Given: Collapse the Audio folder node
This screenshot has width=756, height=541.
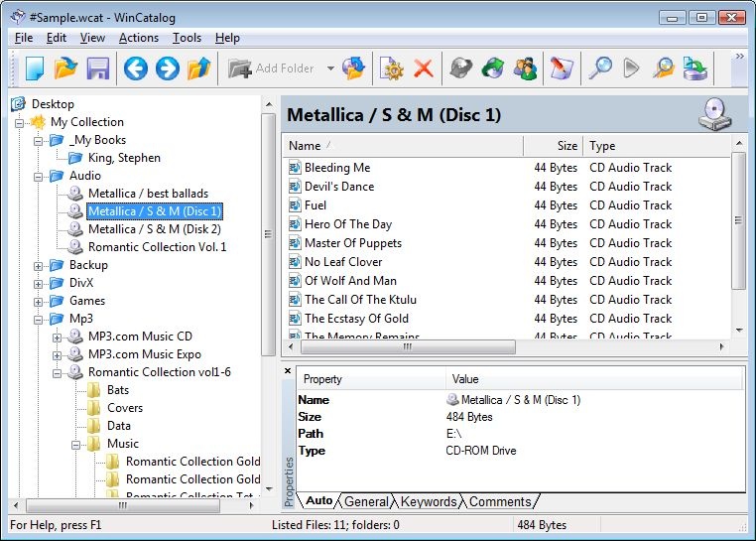Looking at the screenshot, I should [x=38, y=177].
